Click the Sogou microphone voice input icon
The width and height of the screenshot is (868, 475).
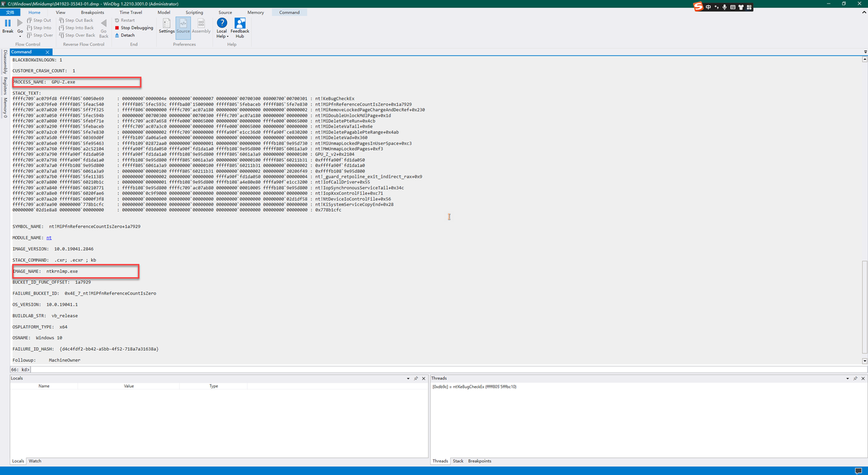[724, 7]
